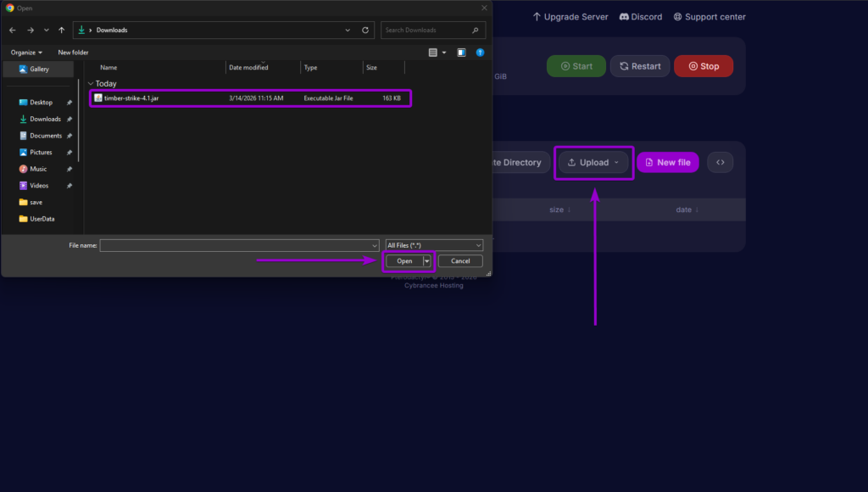Select the angle-brackets code editor icon
868x492 pixels.
(720, 162)
